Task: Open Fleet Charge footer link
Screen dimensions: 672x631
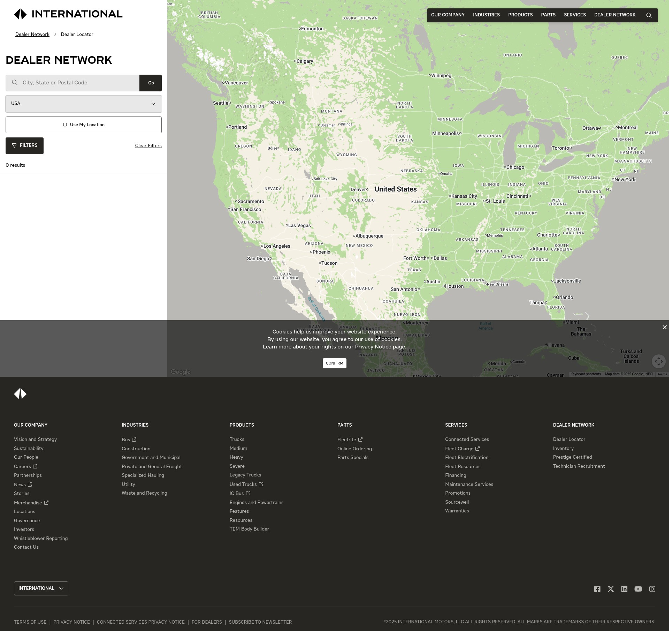Action: [x=462, y=449]
